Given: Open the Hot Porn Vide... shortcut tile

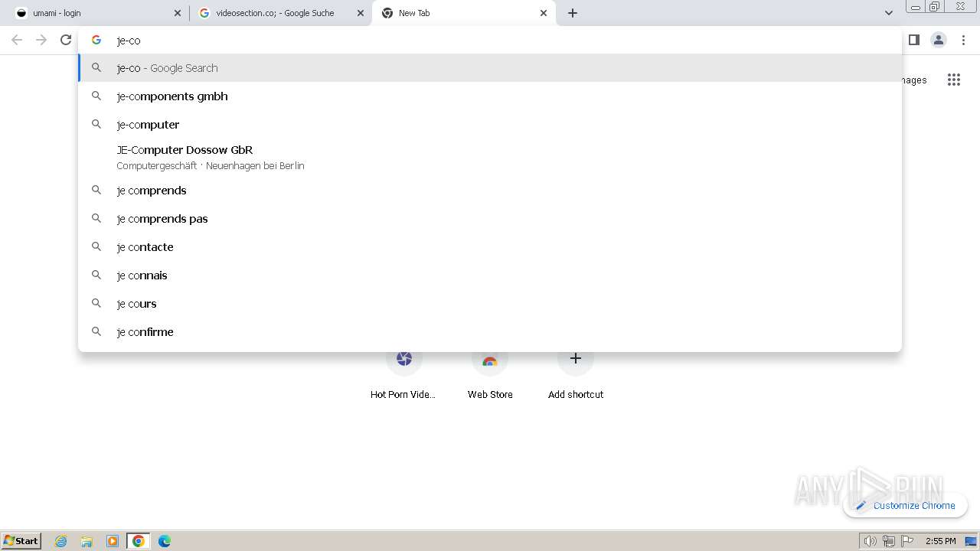Looking at the screenshot, I should 404,375.
